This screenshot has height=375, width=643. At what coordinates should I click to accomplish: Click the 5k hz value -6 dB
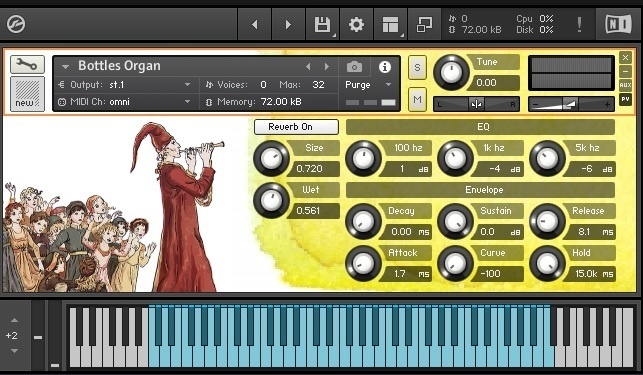(x=591, y=169)
